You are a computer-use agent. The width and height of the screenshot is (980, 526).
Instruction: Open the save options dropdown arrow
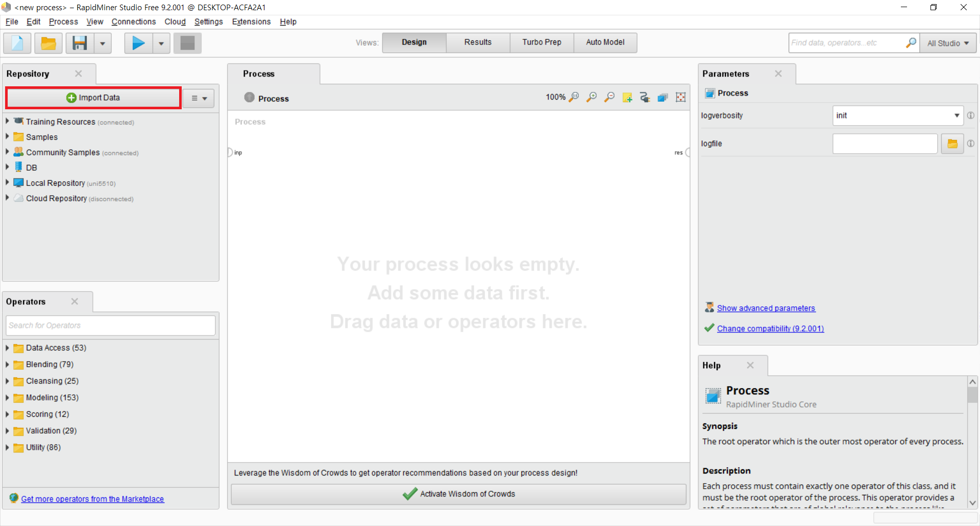tap(103, 43)
